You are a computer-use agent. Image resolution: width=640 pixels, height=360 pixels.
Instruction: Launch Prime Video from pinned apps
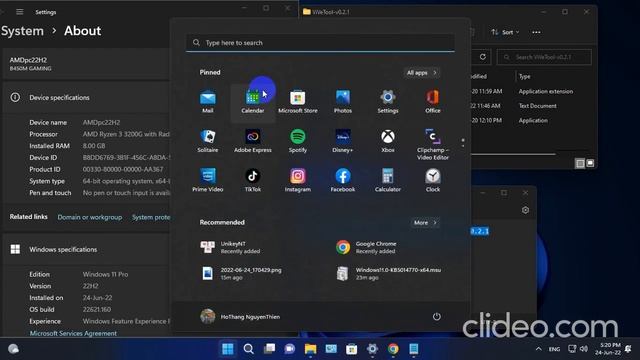pos(208,180)
